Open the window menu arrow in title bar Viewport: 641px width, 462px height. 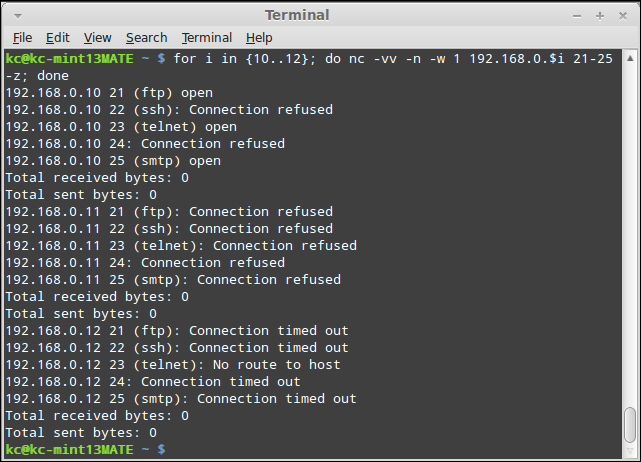tap(18, 16)
